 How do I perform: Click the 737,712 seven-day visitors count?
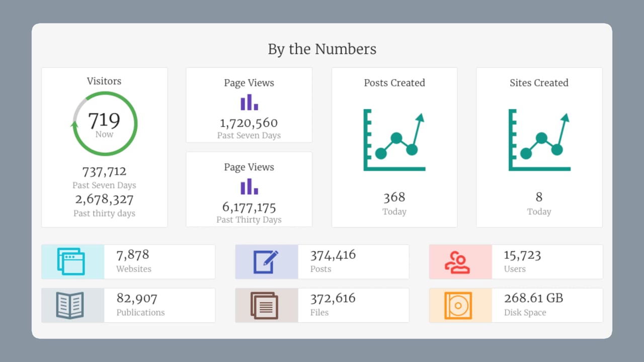click(104, 172)
